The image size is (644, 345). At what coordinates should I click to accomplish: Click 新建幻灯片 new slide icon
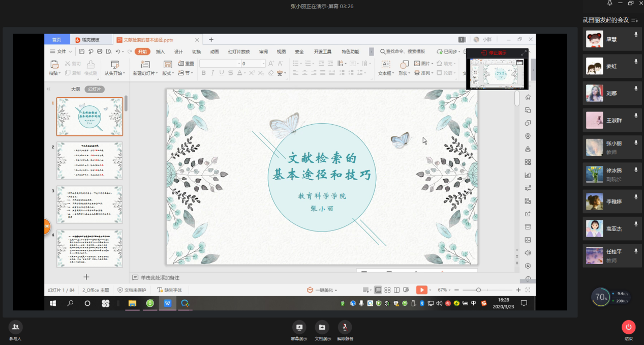point(145,64)
